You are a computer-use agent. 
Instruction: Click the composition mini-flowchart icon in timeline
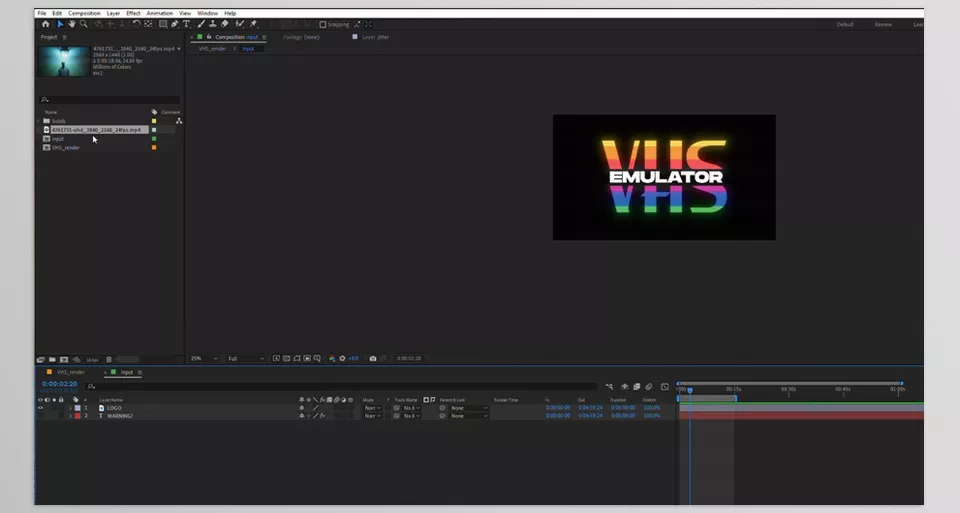[x=609, y=386]
